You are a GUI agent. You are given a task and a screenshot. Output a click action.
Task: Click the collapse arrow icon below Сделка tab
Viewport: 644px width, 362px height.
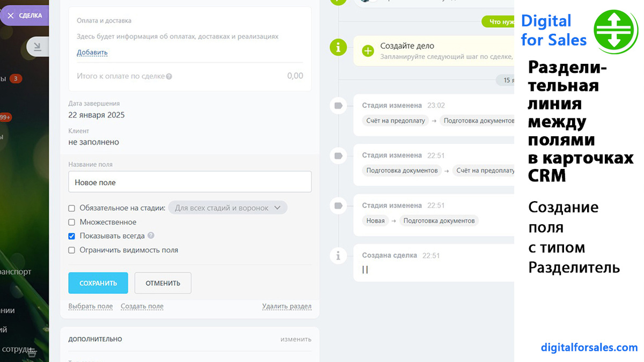(38, 47)
